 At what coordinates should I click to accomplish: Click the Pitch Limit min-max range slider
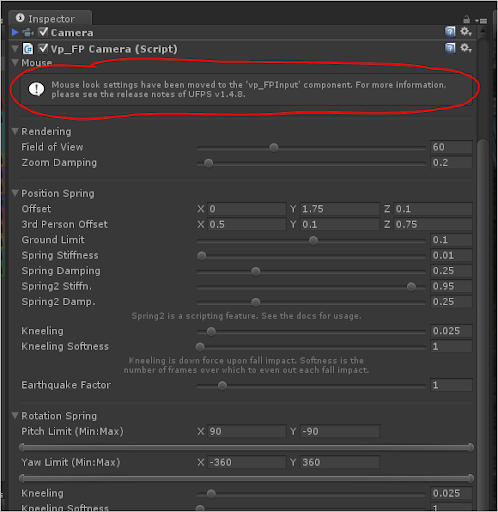[246, 447]
